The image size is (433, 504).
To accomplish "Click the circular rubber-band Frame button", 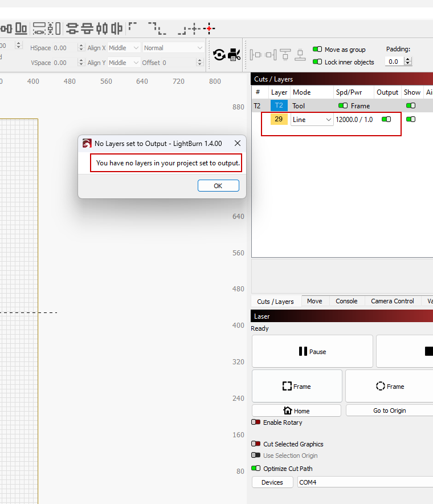I will (x=390, y=387).
